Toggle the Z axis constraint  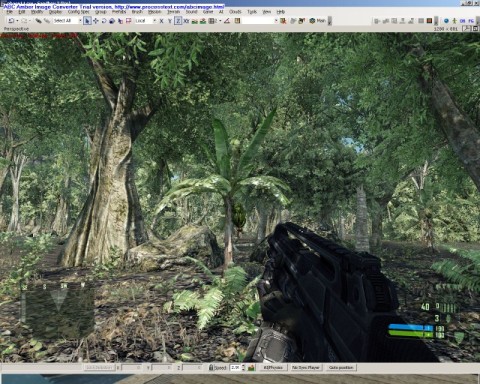tap(178, 21)
